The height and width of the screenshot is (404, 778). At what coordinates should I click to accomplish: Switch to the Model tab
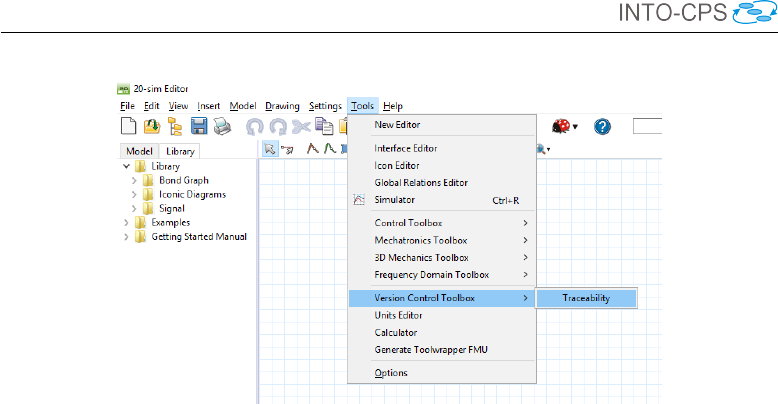(x=139, y=151)
